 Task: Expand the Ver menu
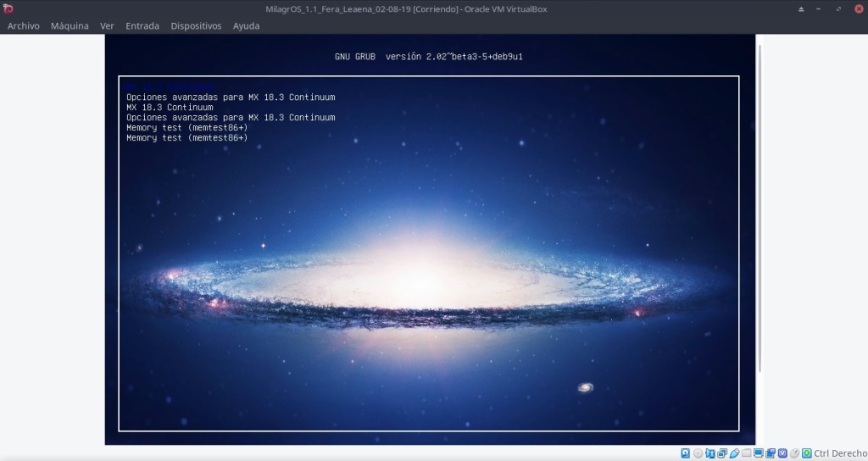107,26
